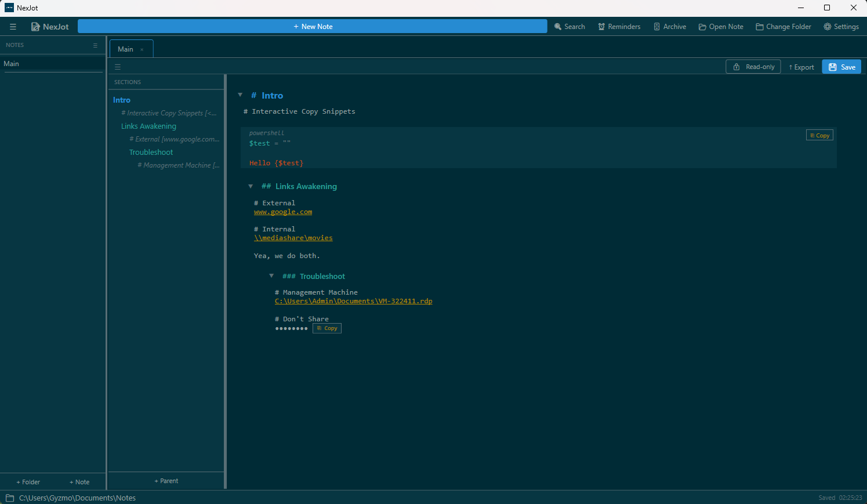Open Reminders from the top toolbar

[619, 27]
